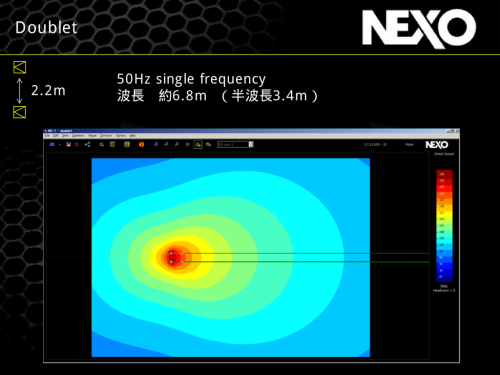Image resolution: width=500 pixels, height=375 pixels.
Task: Toggle the highlighted yellow speaker-cursor tool
Action: pyautogui.click(x=198, y=144)
